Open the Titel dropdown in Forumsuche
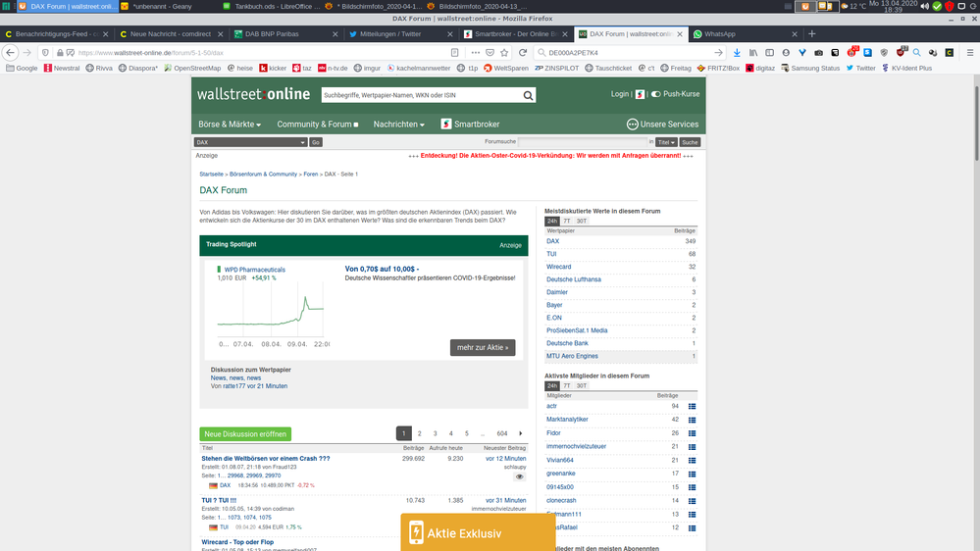The height and width of the screenshot is (551, 980). pos(665,142)
